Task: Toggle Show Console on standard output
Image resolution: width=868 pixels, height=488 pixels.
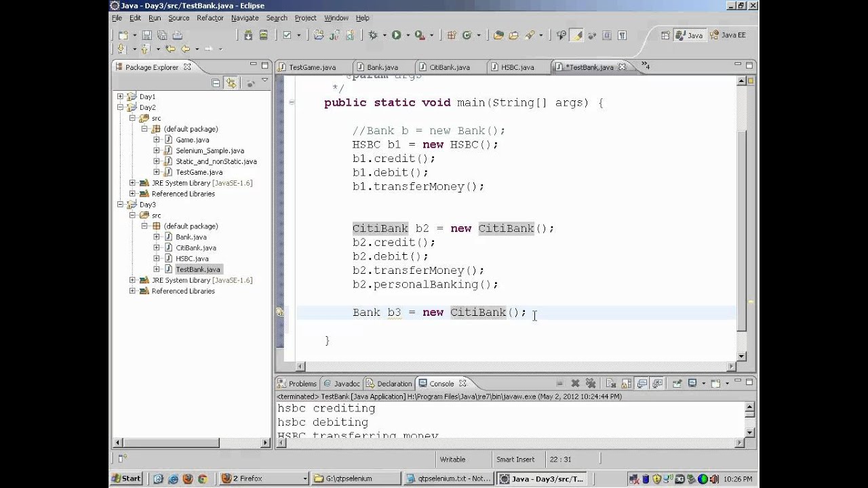Action: [x=642, y=384]
